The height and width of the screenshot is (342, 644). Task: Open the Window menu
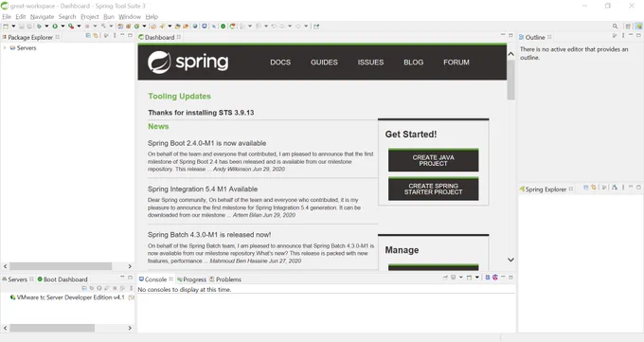click(x=130, y=17)
